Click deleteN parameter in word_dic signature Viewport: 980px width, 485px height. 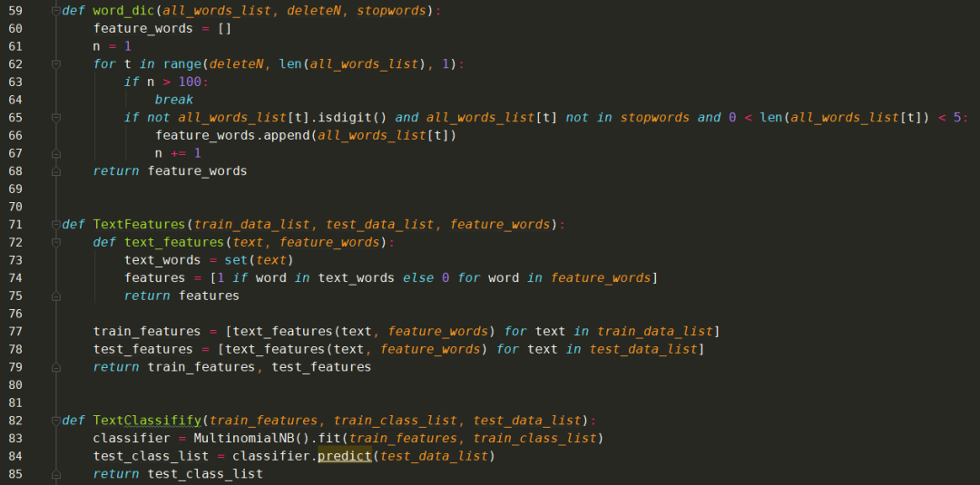(x=313, y=11)
